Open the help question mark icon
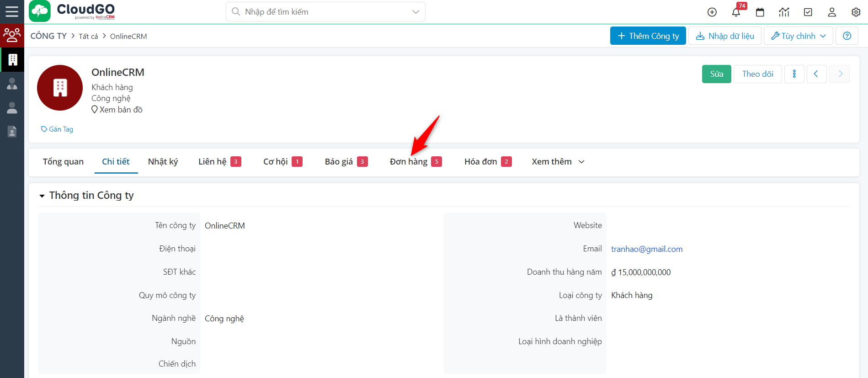Screen dimensions: 868x378 click(847, 36)
